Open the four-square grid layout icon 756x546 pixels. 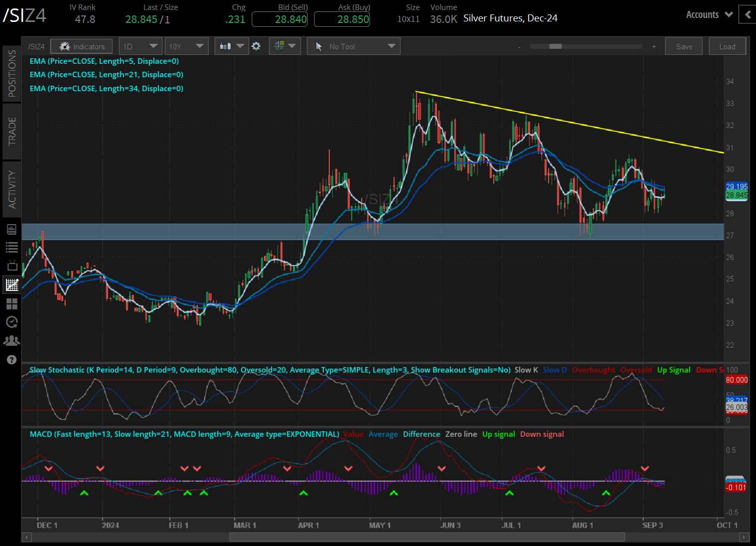coord(12,303)
